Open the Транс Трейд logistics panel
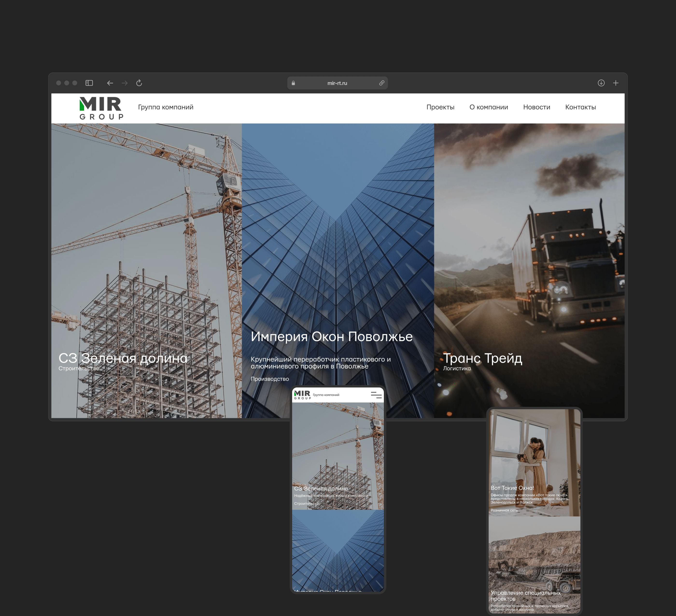The image size is (676, 616). coord(483,358)
